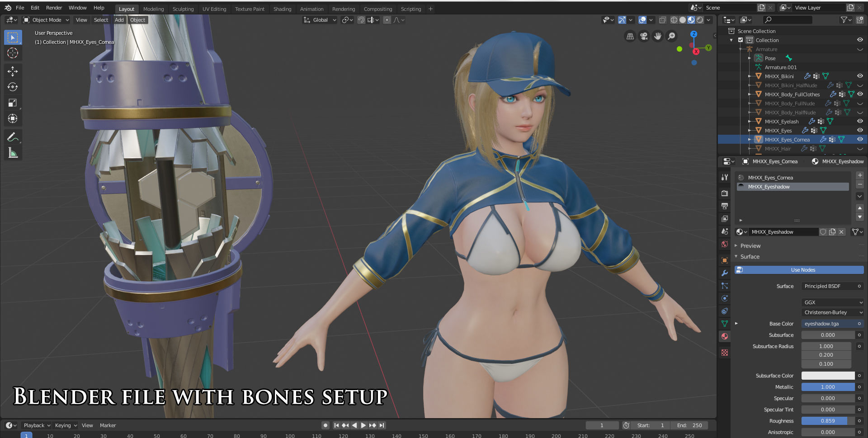
Task: Collapse the Surface panel
Action: point(750,257)
